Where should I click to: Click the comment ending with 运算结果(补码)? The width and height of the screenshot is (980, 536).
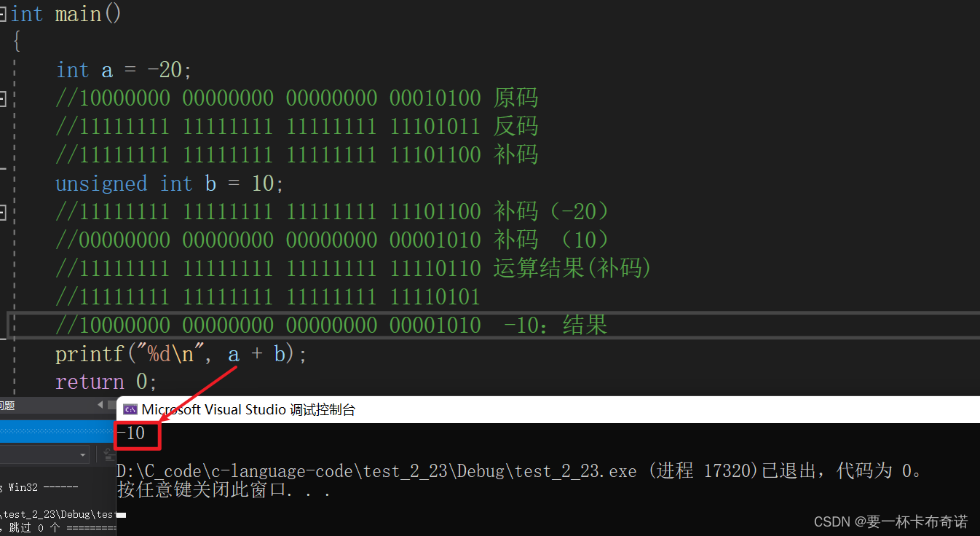tap(354, 269)
